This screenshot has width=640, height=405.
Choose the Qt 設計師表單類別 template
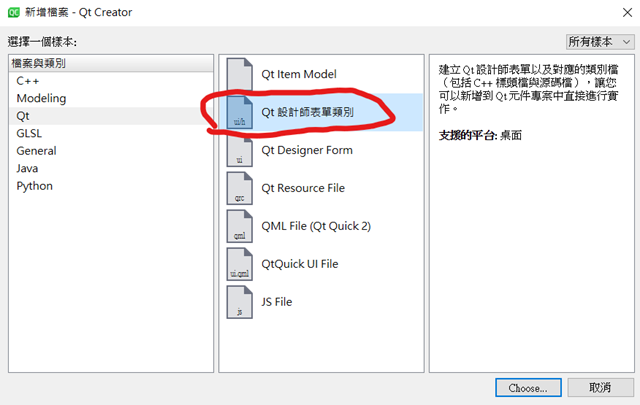coord(321,112)
